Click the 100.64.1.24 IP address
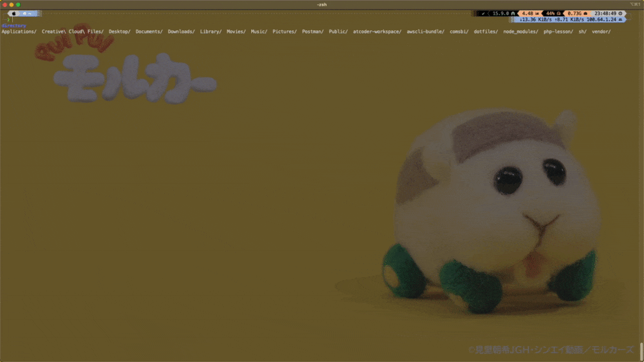The image size is (644, 362). (x=601, y=19)
